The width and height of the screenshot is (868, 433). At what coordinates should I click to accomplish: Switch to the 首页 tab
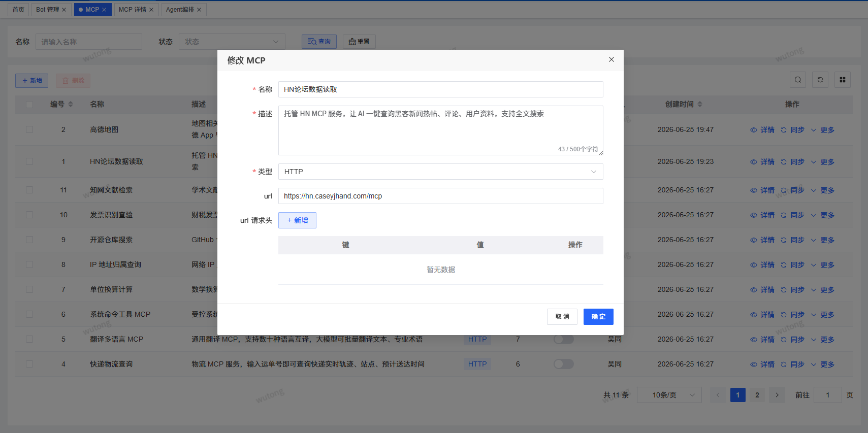pyautogui.click(x=18, y=10)
